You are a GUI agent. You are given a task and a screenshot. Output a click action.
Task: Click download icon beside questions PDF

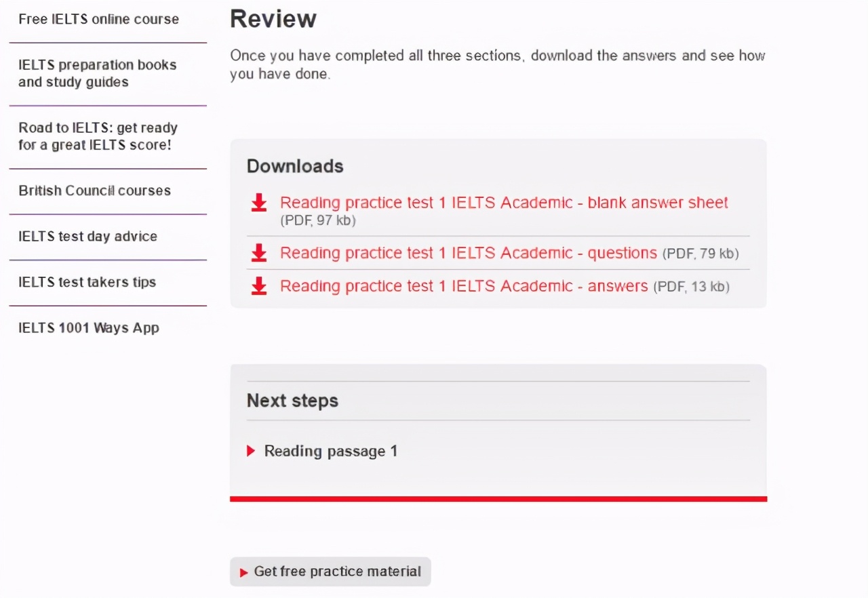tap(258, 253)
